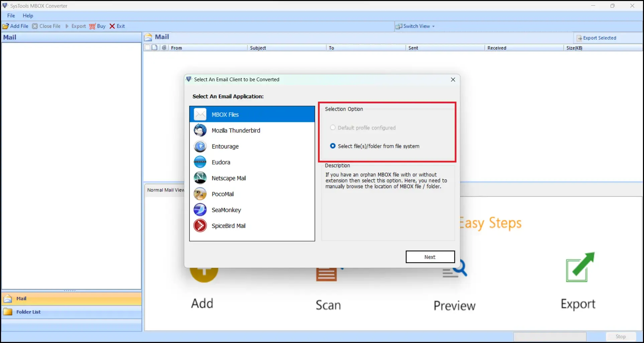Tick the select-all checkbox in mail list header

[147, 47]
